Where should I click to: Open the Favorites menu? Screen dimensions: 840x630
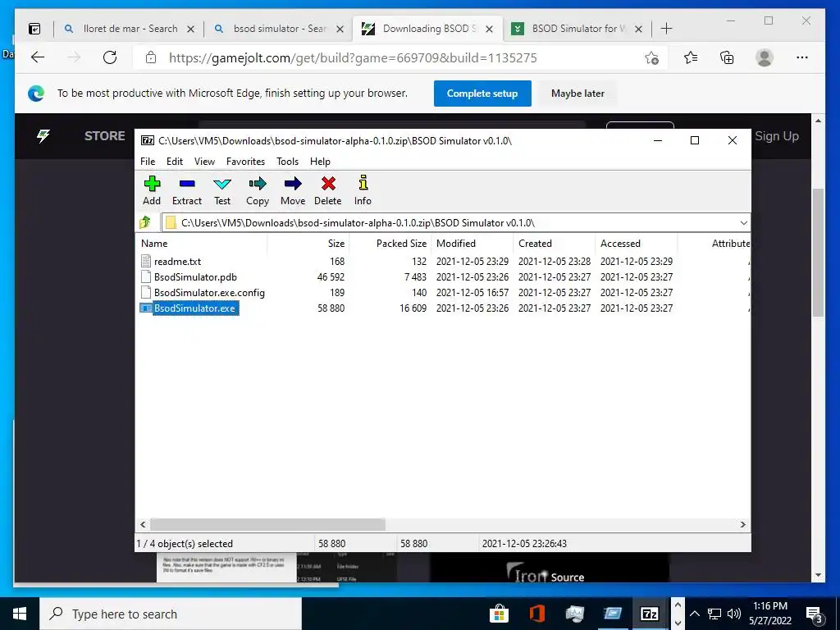click(x=245, y=162)
